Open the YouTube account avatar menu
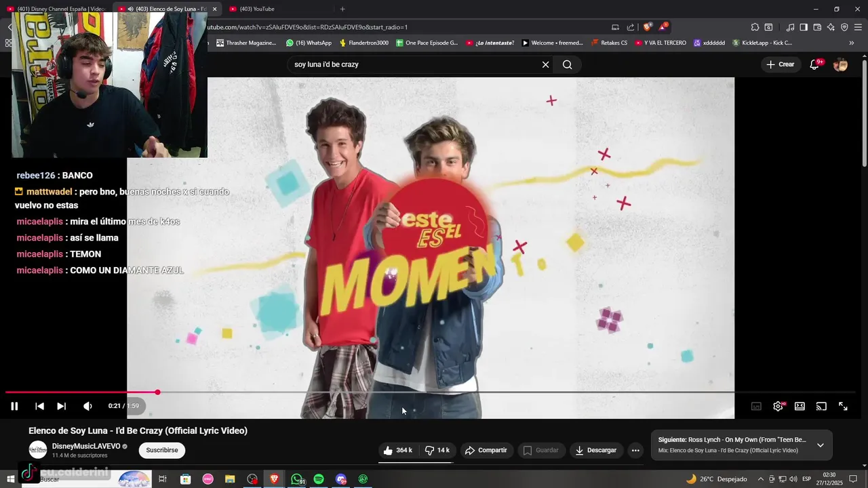This screenshot has height=488, width=868. (840, 64)
